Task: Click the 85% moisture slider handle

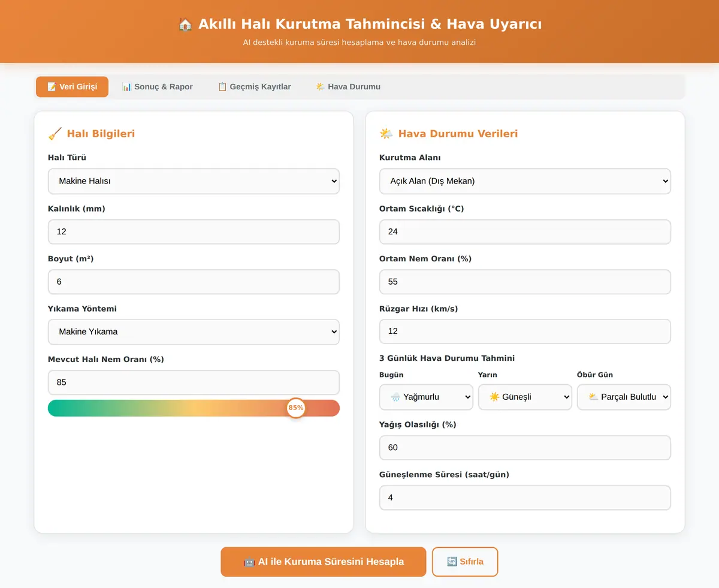Action: (296, 408)
